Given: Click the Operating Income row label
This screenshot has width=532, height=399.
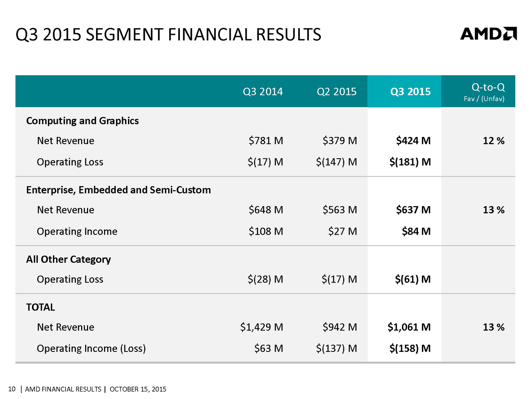Looking at the screenshot, I should (x=77, y=231).
